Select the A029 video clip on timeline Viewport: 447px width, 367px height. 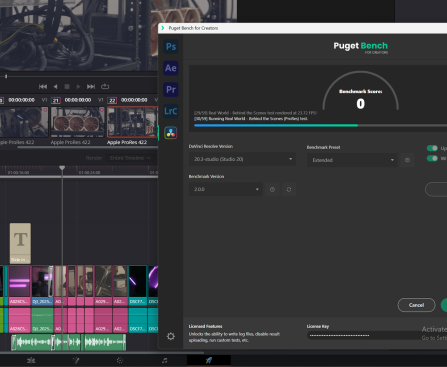point(103,286)
